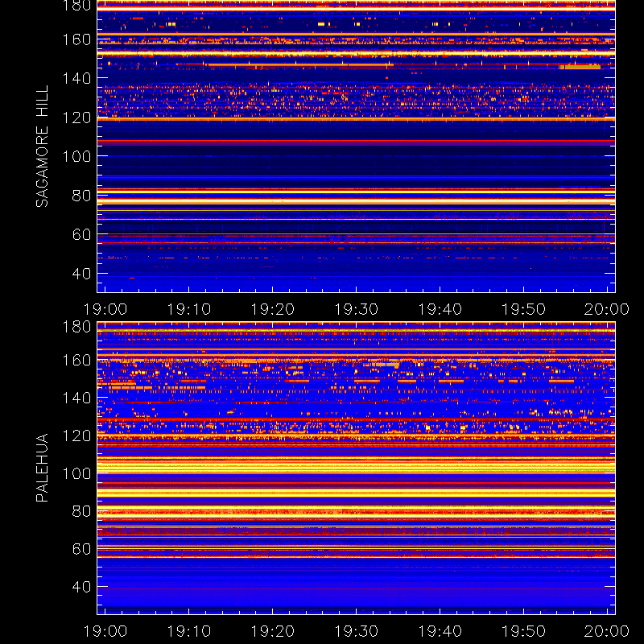Click the 19:20 time label under Sagamore Hill plot
Viewport: 644px width, 644px height.
pos(273,309)
